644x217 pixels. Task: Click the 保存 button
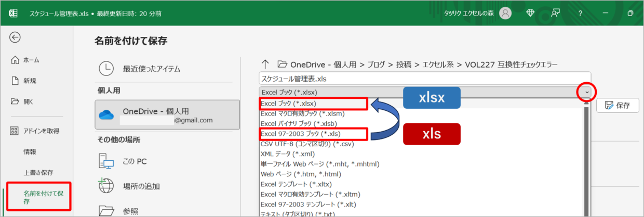click(618, 105)
